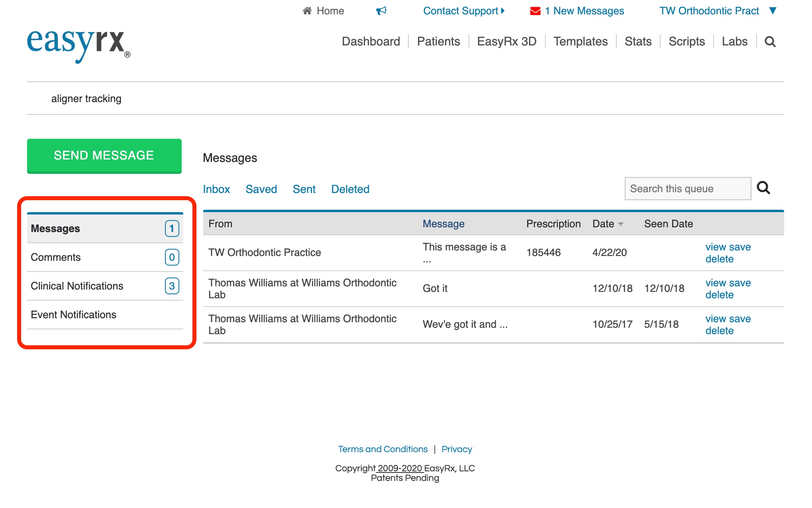This screenshot has width=812, height=508.
Task: Click the Search this queue field
Action: [687, 189]
